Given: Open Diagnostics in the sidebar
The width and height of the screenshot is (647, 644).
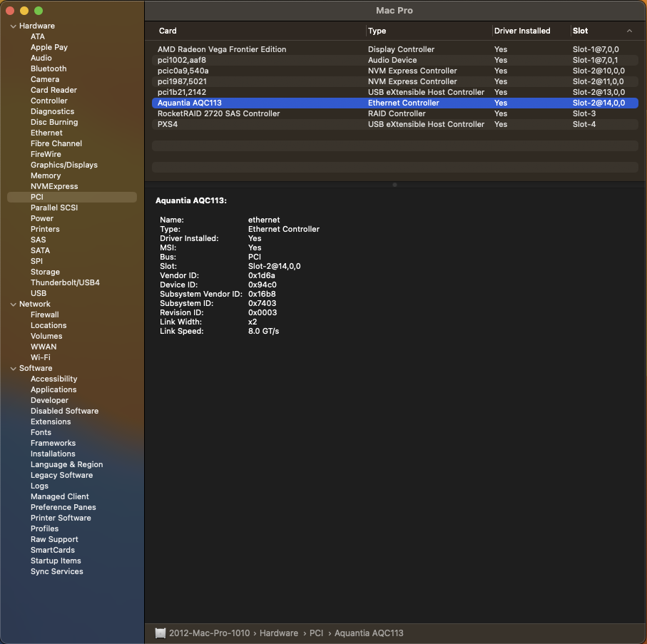Looking at the screenshot, I should [52, 112].
